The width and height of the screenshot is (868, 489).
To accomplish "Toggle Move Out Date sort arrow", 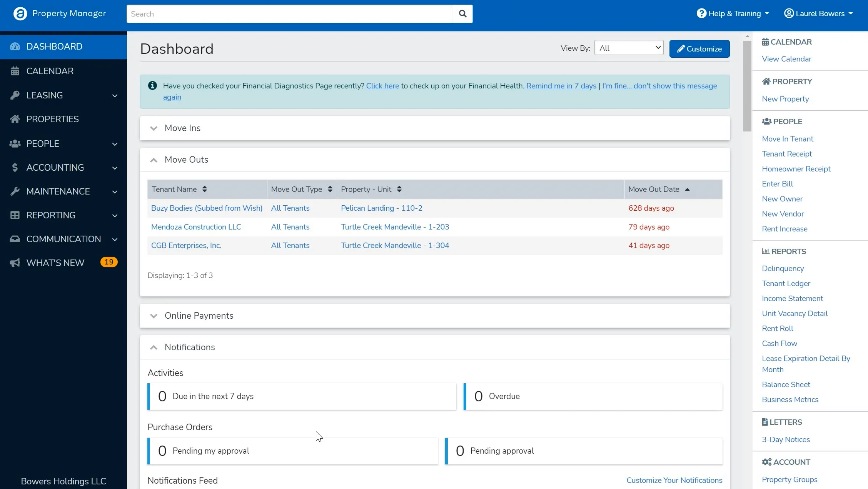I will pyautogui.click(x=687, y=190).
